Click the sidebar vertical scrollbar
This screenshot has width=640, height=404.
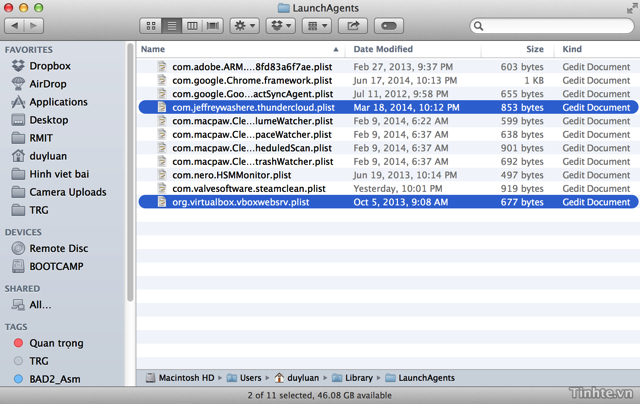[130, 172]
